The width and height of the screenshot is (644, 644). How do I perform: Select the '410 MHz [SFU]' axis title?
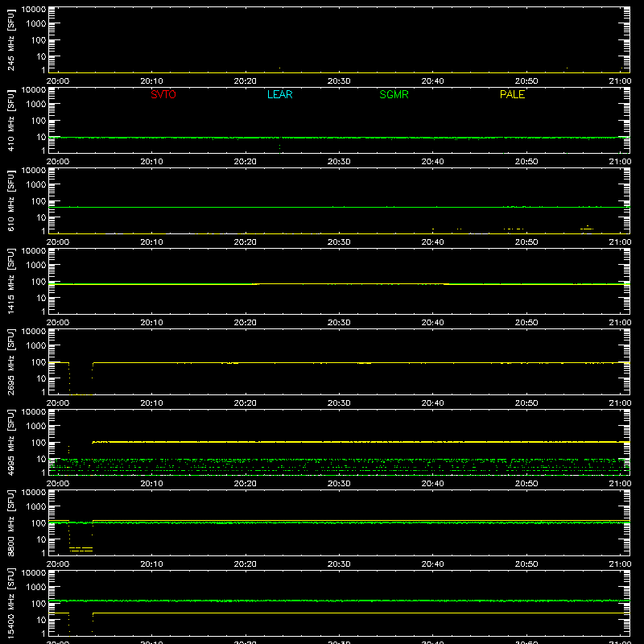coord(10,120)
